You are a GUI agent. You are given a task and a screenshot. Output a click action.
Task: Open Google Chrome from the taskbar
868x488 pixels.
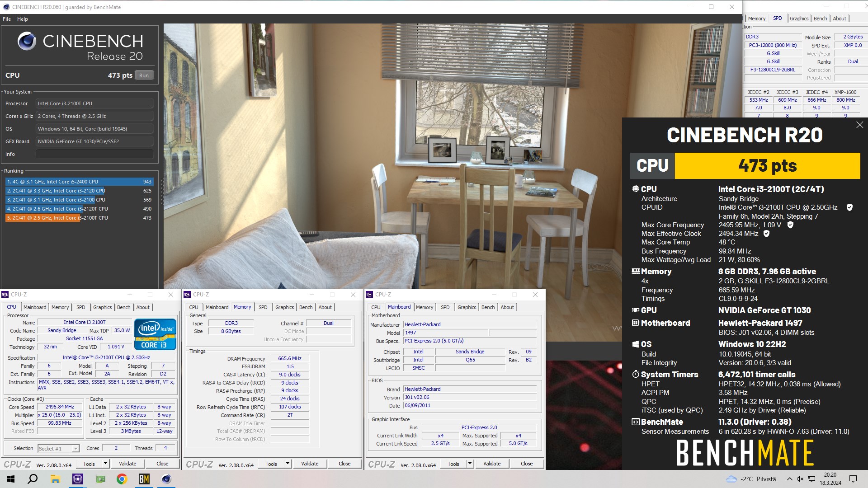pos(122,479)
